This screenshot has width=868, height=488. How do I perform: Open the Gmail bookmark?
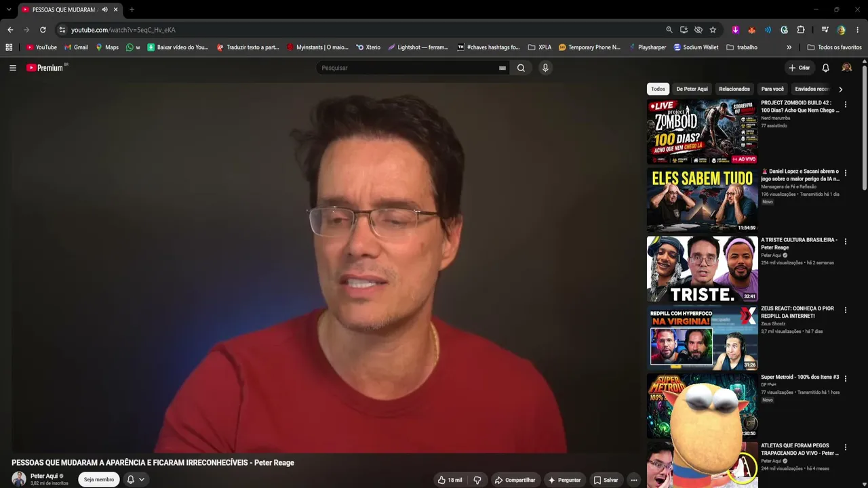click(x=76, y=47)
